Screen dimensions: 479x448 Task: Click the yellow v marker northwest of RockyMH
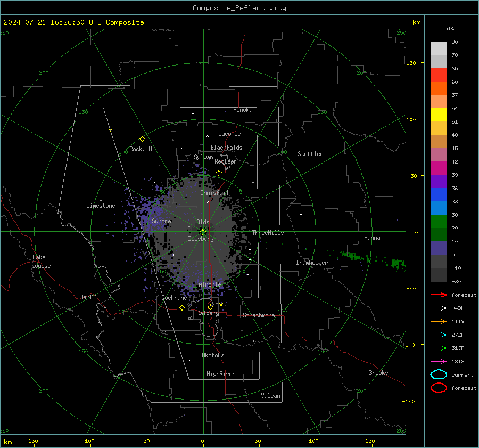click(111, 130)
